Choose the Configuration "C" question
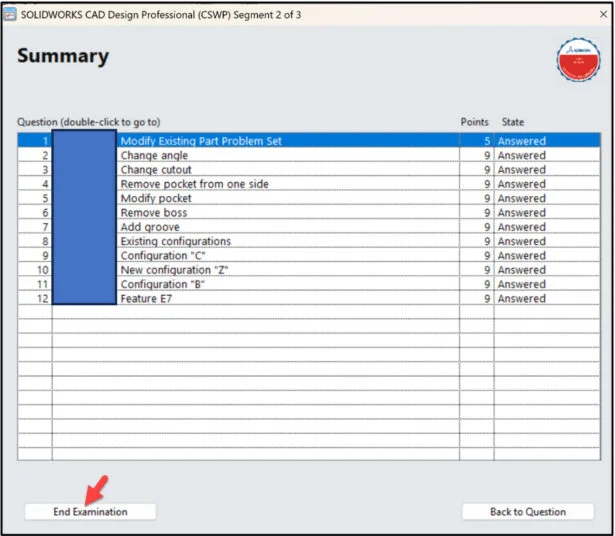The width and height of the screenshot is (615, 536). pyautogui.click(x=162, y=256)
